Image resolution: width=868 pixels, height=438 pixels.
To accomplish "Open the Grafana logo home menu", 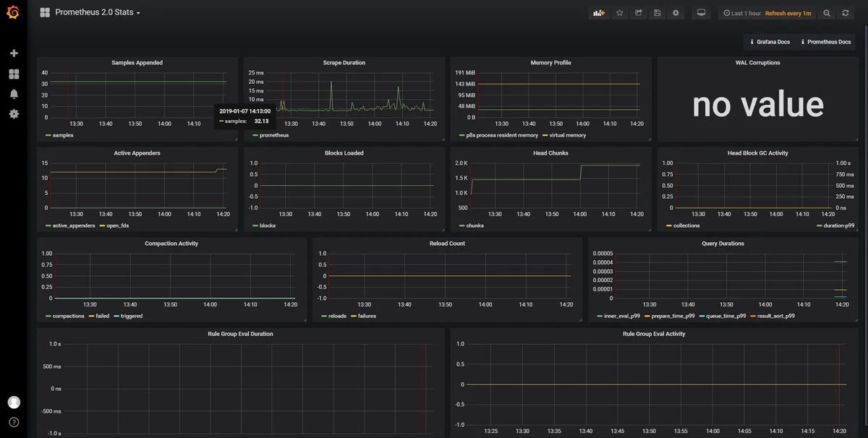I will pyautogui.click(x=13, y=12).
